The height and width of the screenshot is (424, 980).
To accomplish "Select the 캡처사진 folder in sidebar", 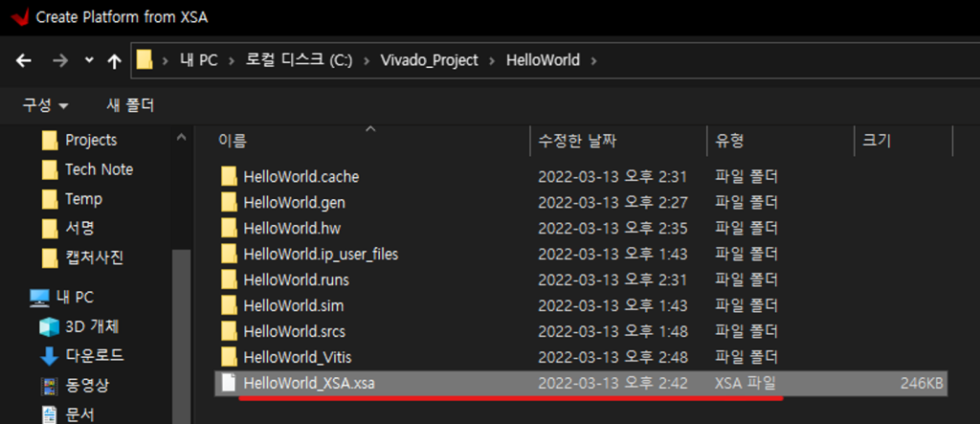I will pyautogui.click(x=95, y=257).
